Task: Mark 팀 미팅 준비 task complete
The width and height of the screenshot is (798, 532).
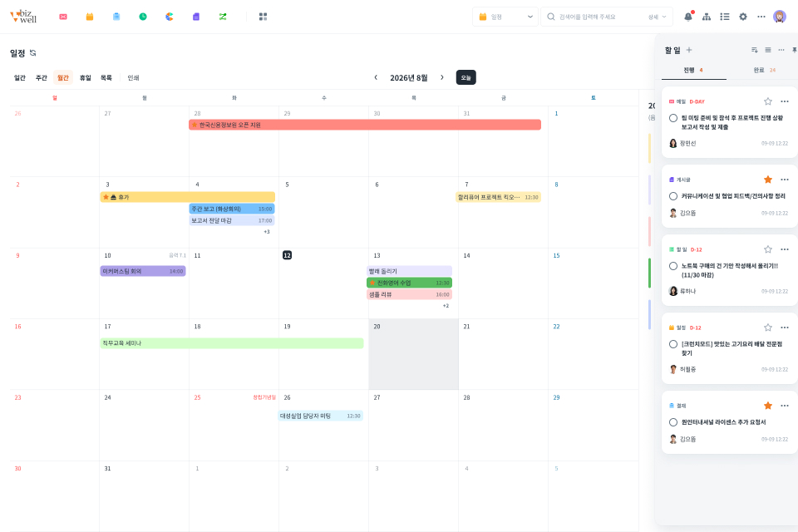Action: coord(673,118)
